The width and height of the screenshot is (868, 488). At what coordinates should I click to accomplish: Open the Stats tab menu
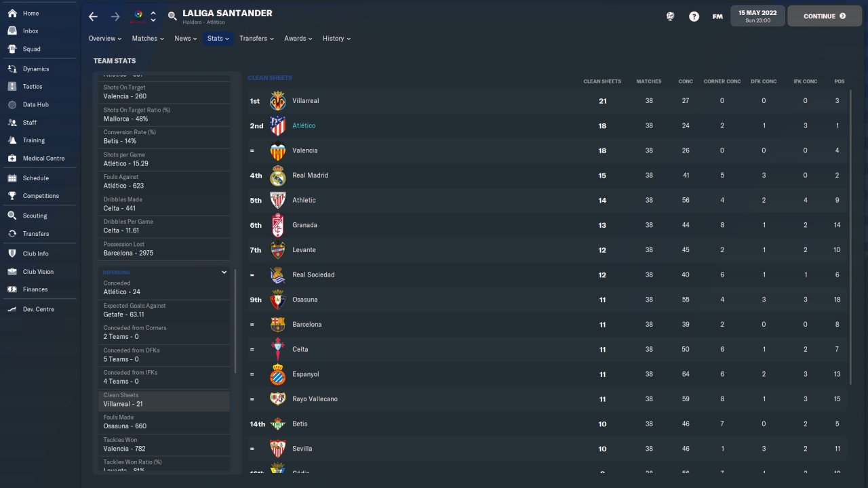pos(218,39)
